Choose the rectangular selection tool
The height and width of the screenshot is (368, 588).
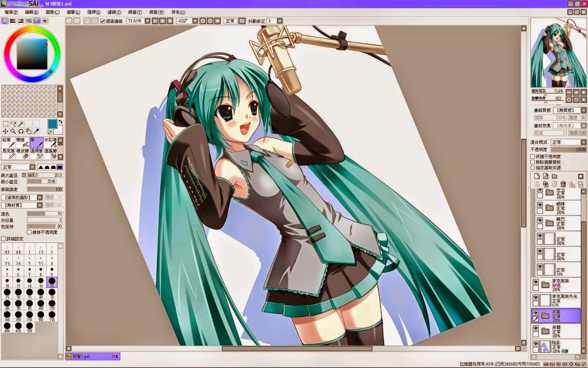pos(6,124)
